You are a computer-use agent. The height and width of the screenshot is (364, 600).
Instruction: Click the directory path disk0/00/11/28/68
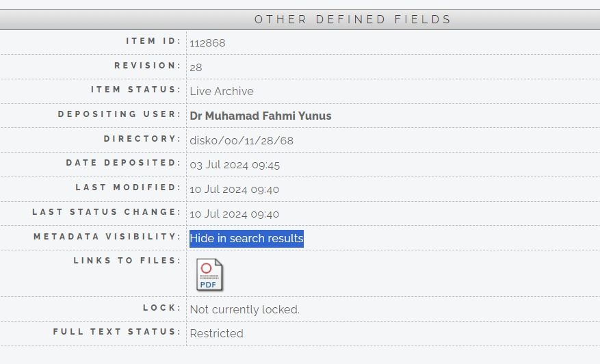(x=242, y=140)
